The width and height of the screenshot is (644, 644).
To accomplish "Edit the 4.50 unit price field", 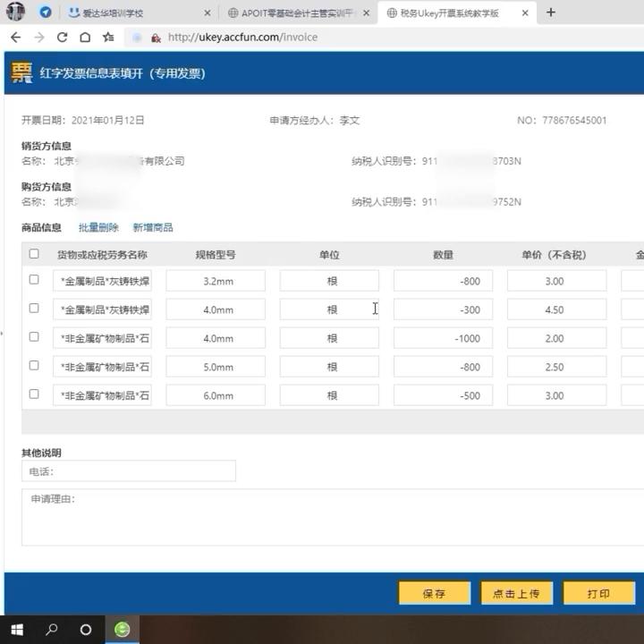I will (x=556, y=309).
